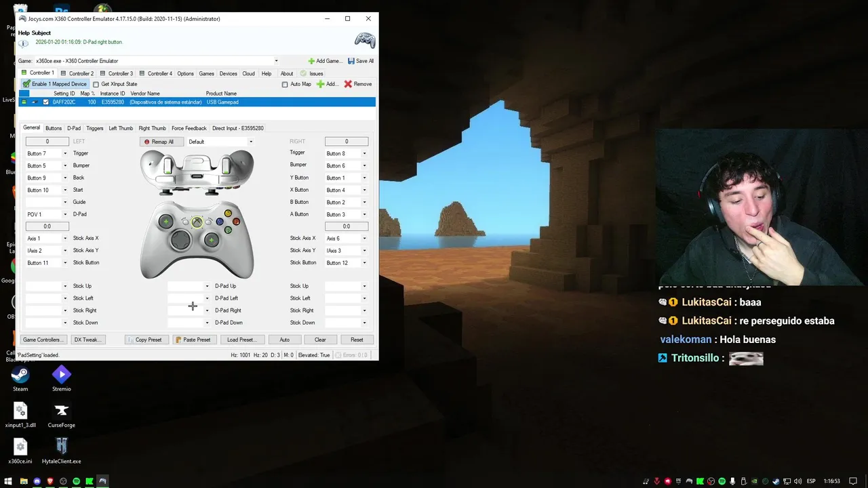Click the green plus Add device icon
Viewport: 868px width, 488px height.
coord(320,84)
